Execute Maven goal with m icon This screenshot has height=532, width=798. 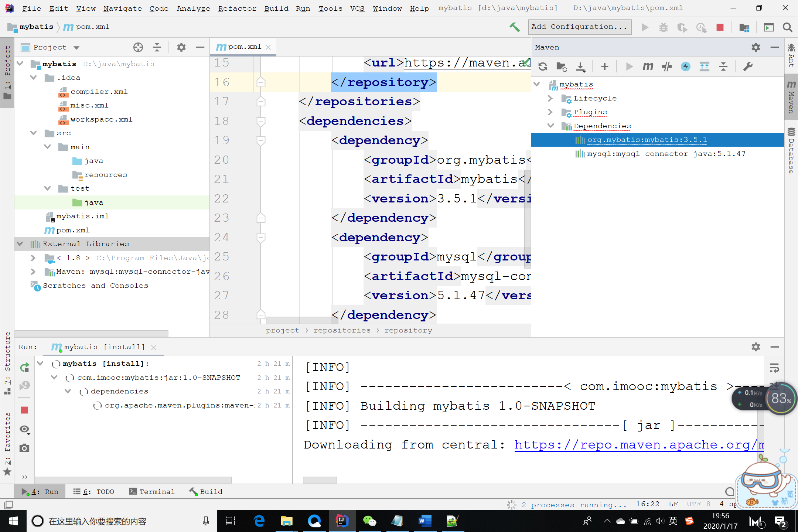pos(648,66)
